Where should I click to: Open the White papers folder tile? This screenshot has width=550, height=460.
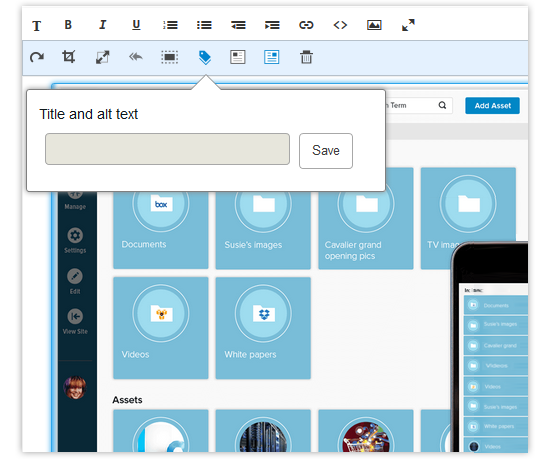coord(263,328)
